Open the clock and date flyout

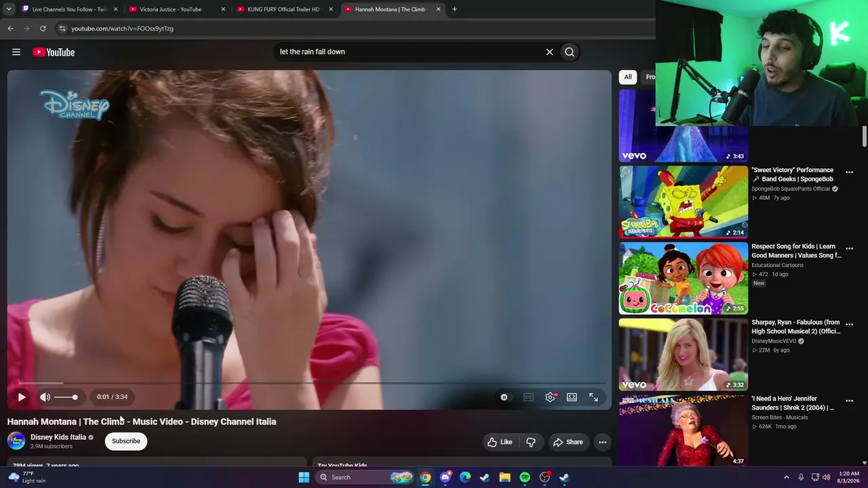click(x=849, y=477)
